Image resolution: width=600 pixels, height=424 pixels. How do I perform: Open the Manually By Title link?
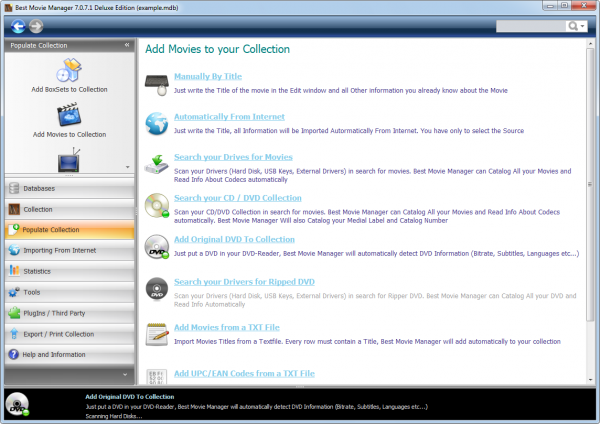[x=208, y=77]
